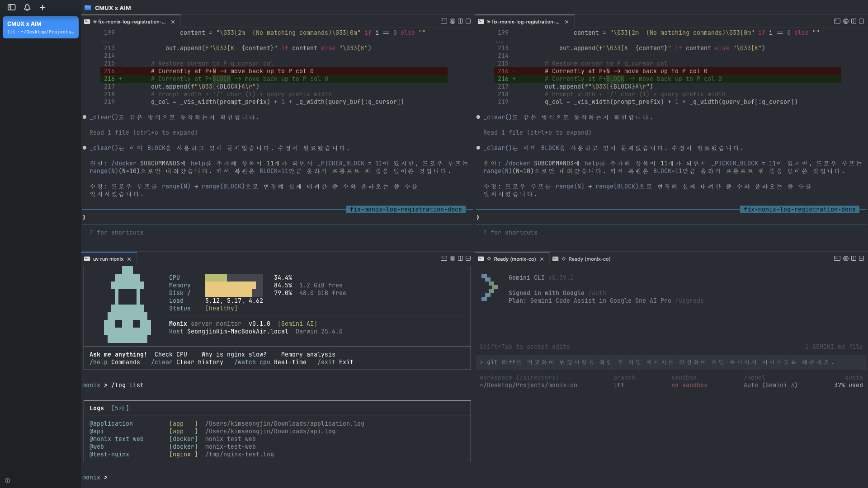Screen dimensions: 868x488
Task: Focus the Claude prompt input in top-left pane
Action: (x=278, y=217)
